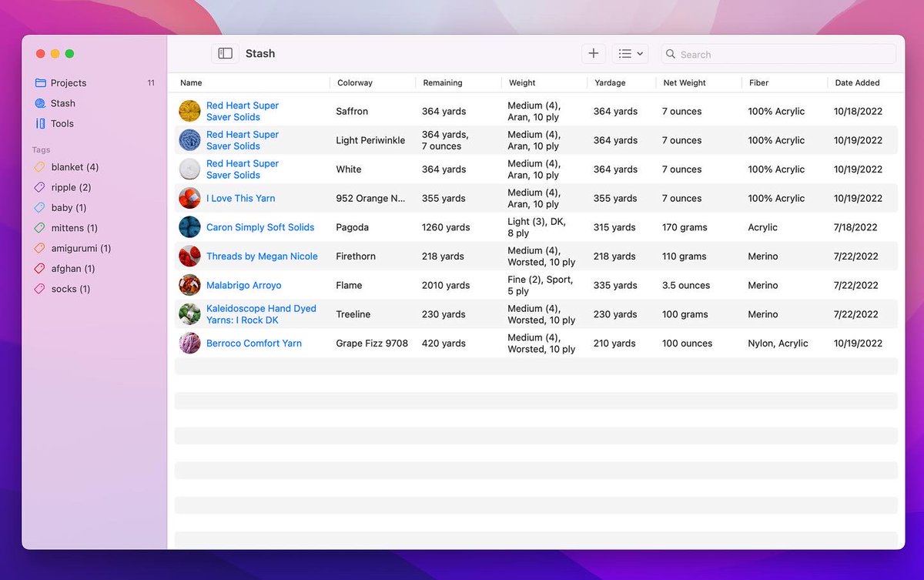Open the Threads by Megan Nicole link

pyautogui.click(x=262, y=256)
